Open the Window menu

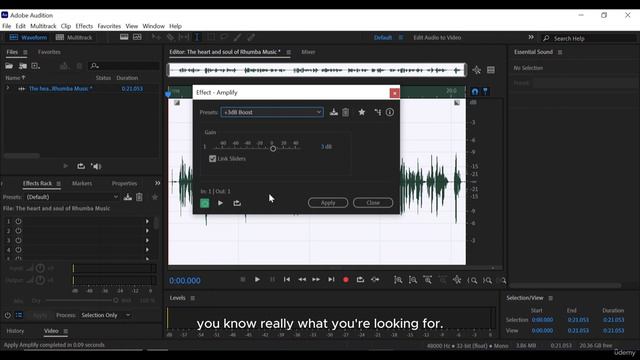[153, 26]
